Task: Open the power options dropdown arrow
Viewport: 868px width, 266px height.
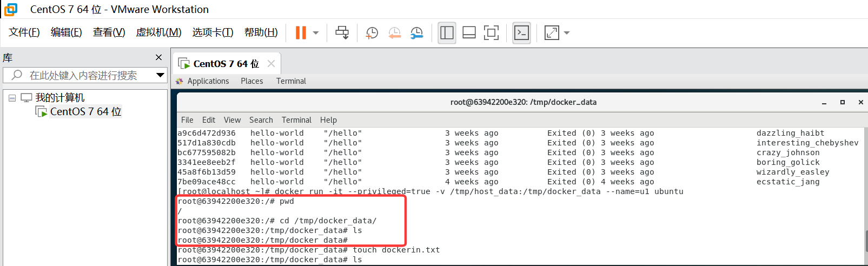Action: click(x=316, y=33)
